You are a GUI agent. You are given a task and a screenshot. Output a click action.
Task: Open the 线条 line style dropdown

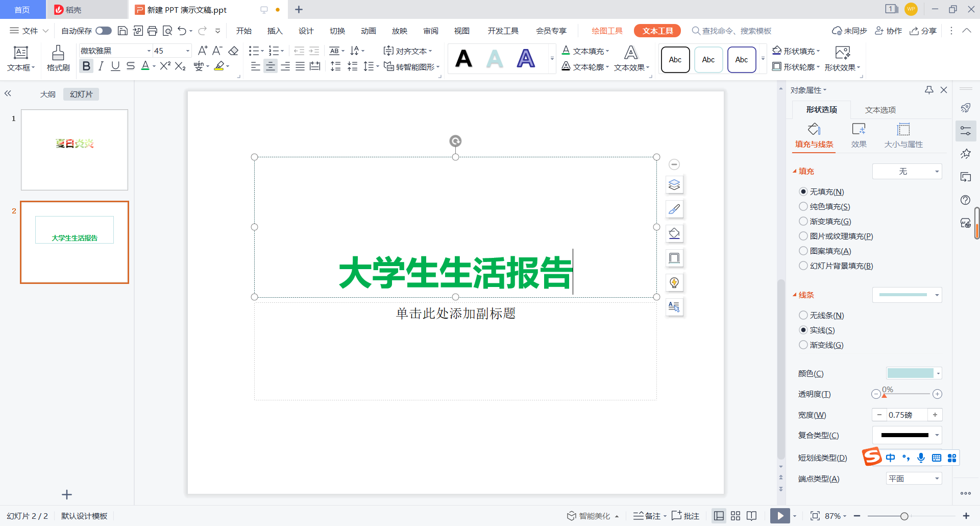[x=907, y=295]
